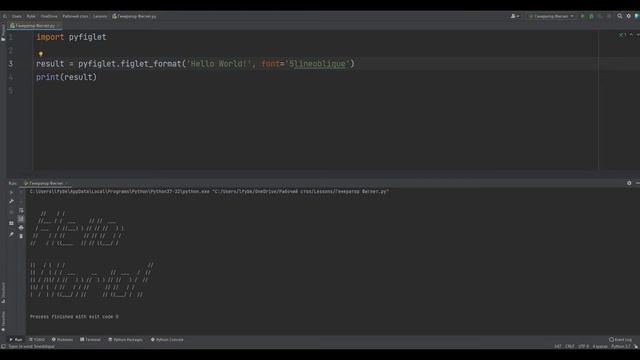
Task: Rerun the program in the Run panel
Action: 11,192
